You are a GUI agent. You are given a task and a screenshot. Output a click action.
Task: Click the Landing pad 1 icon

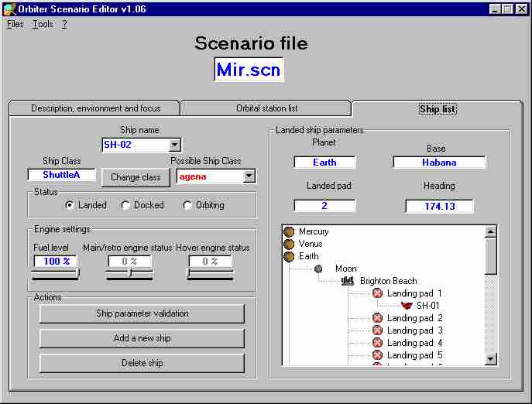[x=377, y=293]
